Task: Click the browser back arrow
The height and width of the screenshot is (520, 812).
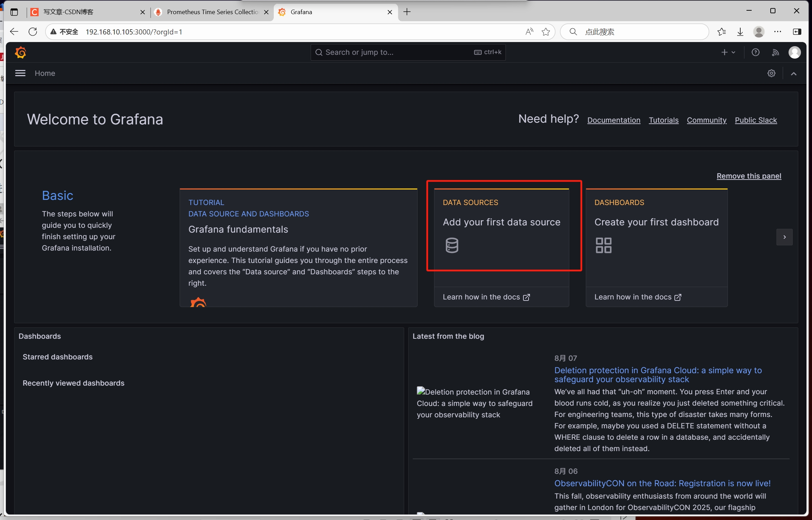Action: coord(14,32)
